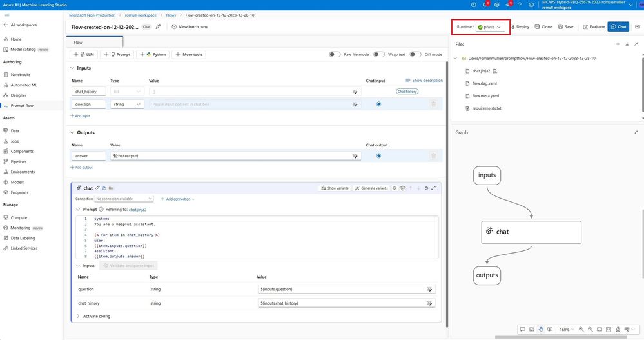This screenshot has width=644, height=340.
Task: Collapse the Inputs section
Action: click(x=72, y=68)
